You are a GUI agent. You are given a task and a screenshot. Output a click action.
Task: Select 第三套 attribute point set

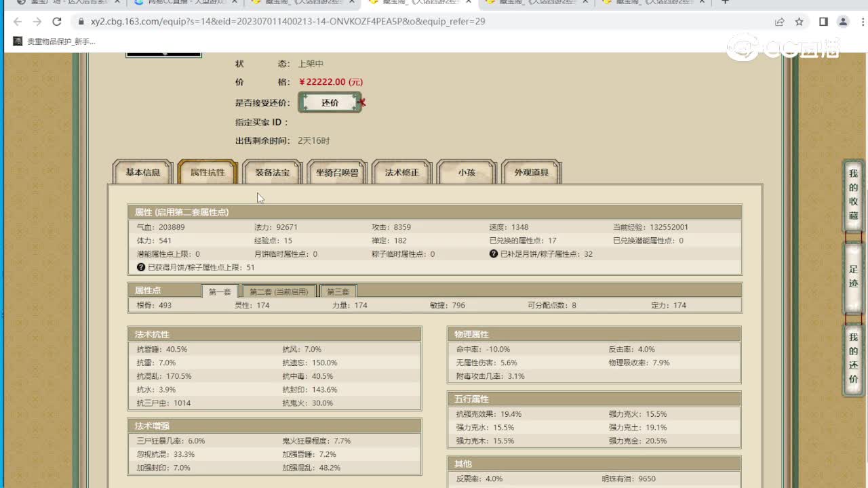point(338,291)
